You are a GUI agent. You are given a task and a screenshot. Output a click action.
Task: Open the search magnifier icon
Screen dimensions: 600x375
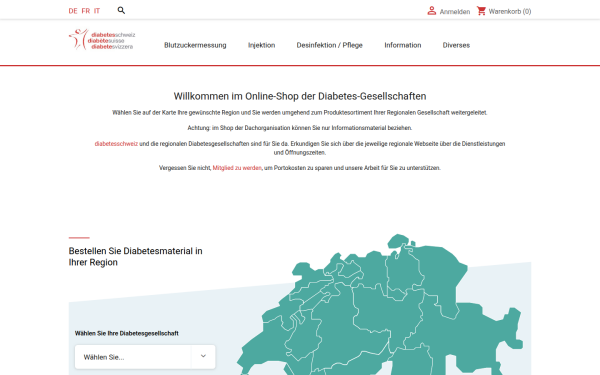point(121,10)
